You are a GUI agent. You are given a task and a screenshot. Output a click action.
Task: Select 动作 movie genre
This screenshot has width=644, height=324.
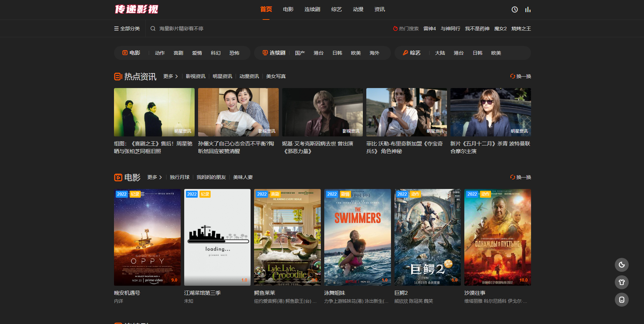pos(160,53)
